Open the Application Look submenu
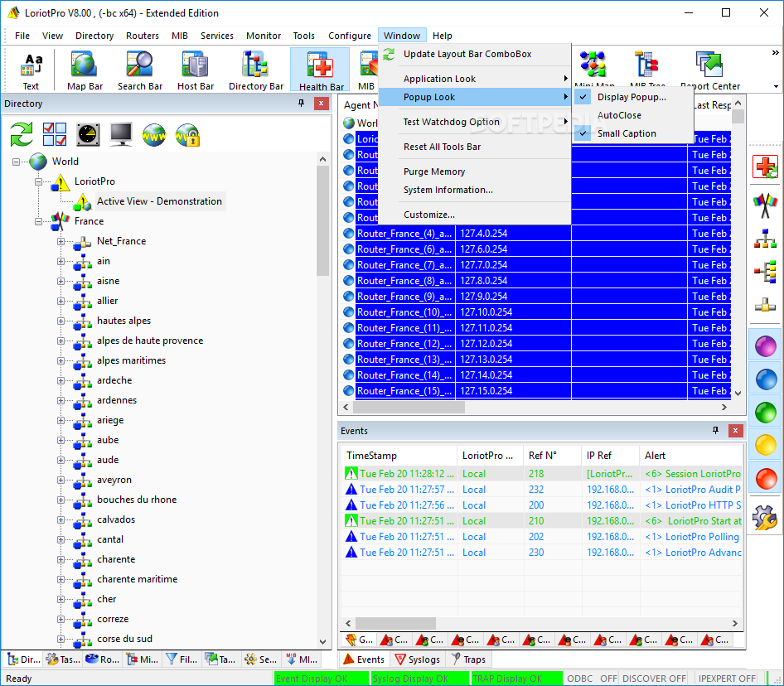 click(475, 79)
